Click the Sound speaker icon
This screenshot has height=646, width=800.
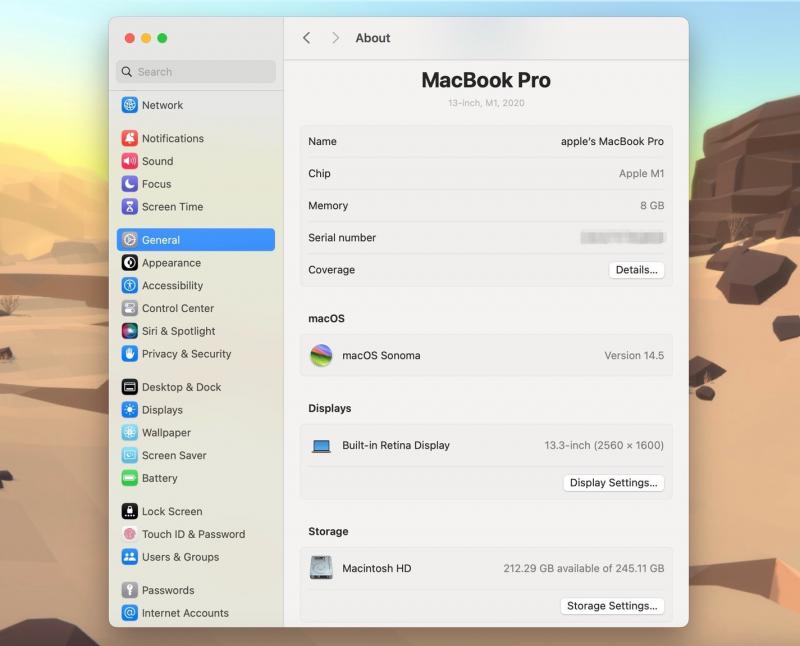click(x=130, y=161)
